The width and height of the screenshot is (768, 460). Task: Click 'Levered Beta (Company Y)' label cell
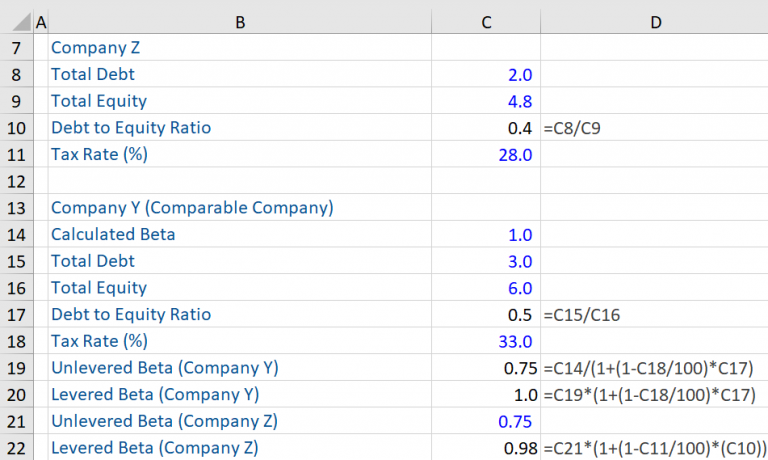156,394
